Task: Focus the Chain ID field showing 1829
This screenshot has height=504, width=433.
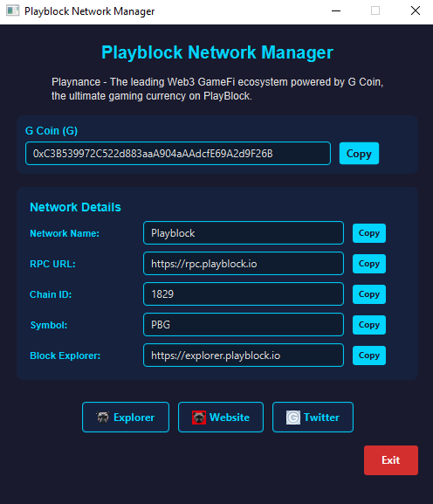Action: point(244,293)
